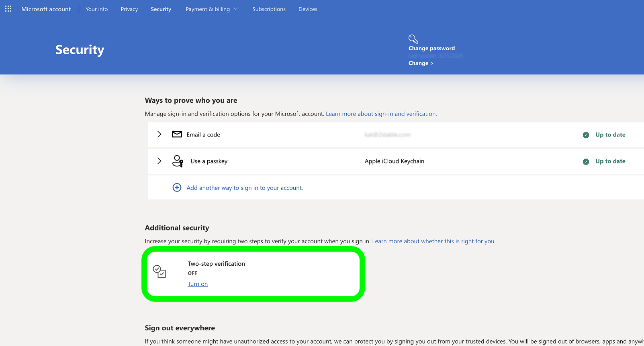Open Learn more about sign-in and verification
644x346 pixels.
coord(381,114)
